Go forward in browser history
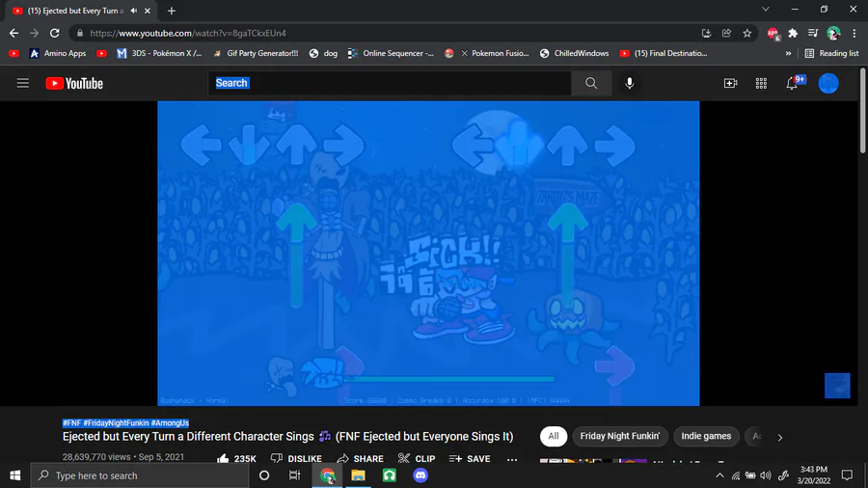Screen dimensions: 868x488 (x=35, y=33)
